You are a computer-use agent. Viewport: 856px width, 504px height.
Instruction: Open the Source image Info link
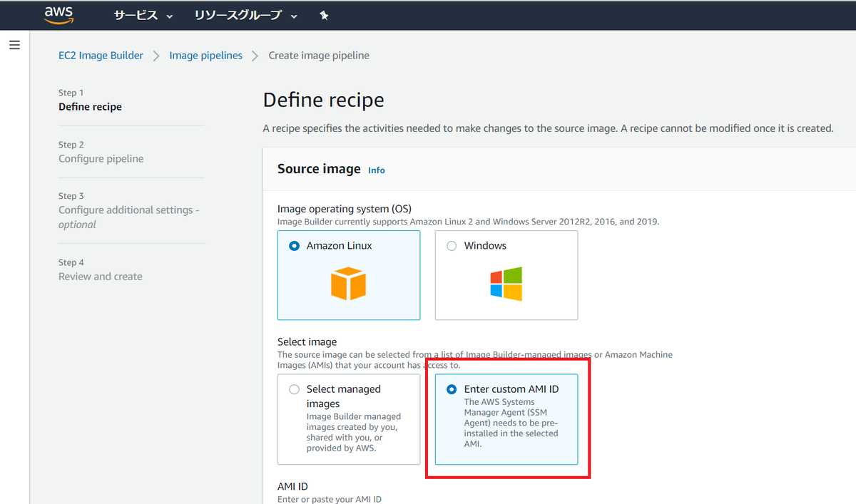coord(377,170)
